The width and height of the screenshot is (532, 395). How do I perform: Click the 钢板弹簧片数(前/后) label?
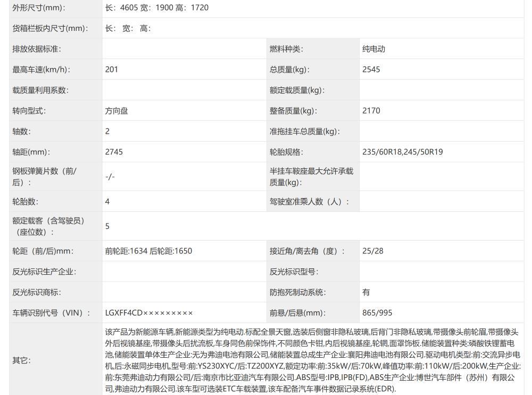(45, 177)
